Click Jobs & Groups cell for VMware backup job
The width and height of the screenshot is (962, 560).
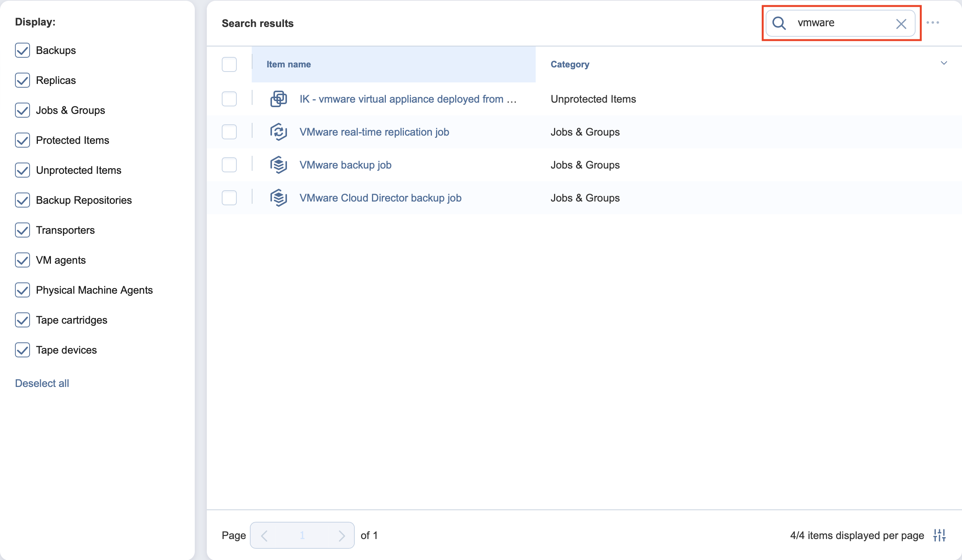585,165
